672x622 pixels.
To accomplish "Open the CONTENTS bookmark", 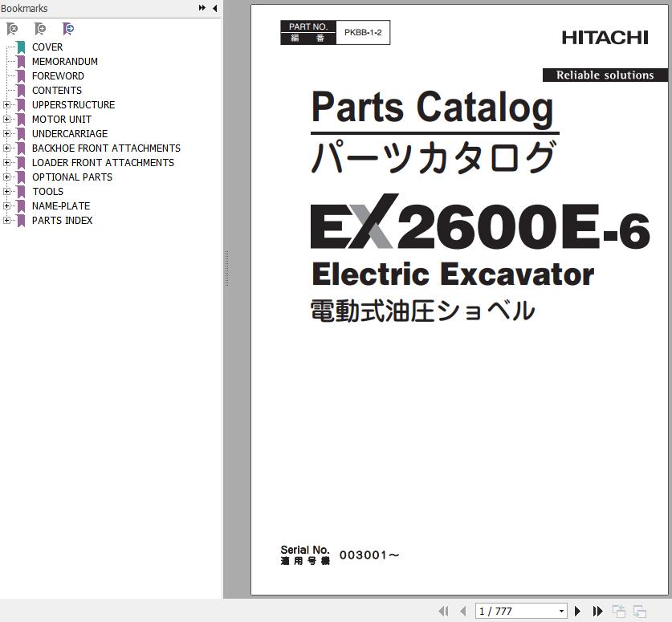I will pos(56,91).
